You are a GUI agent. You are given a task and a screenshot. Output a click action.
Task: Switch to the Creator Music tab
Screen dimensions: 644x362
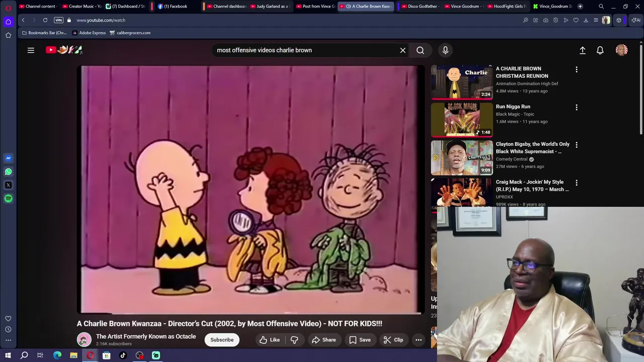tap(82, 6)
